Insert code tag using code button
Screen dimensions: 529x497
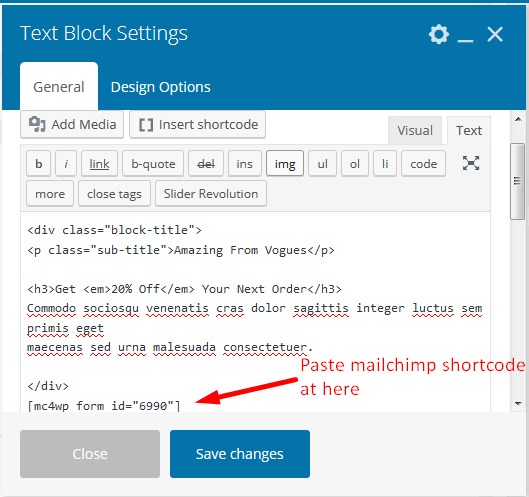(x=423, y=164)
